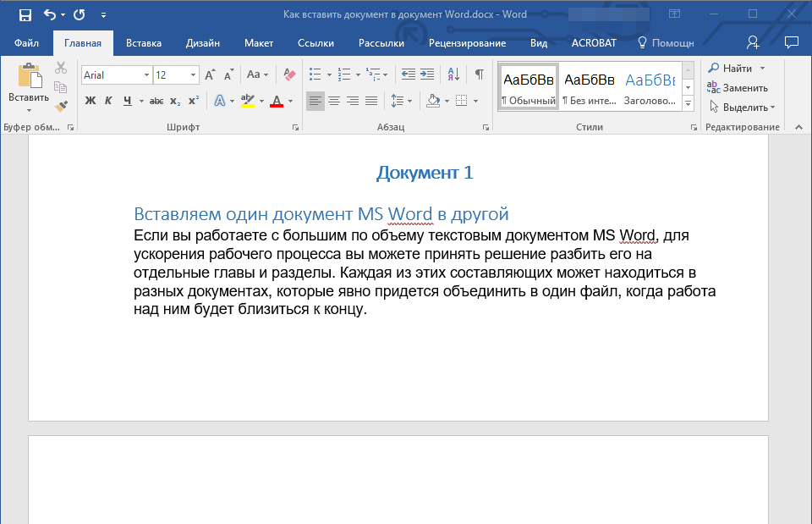Open the font size dropdown
This screenshot has width=812, height=524.
(x=194, y=75)
